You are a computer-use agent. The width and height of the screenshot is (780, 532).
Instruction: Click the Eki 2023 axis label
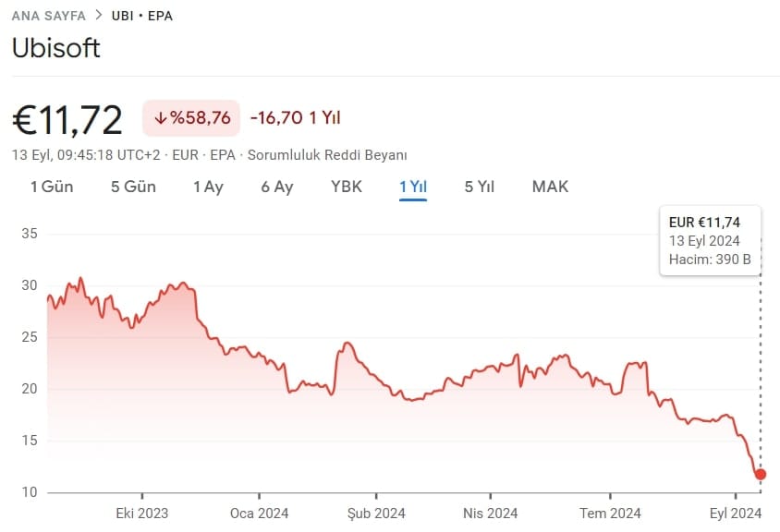(141, 514)
